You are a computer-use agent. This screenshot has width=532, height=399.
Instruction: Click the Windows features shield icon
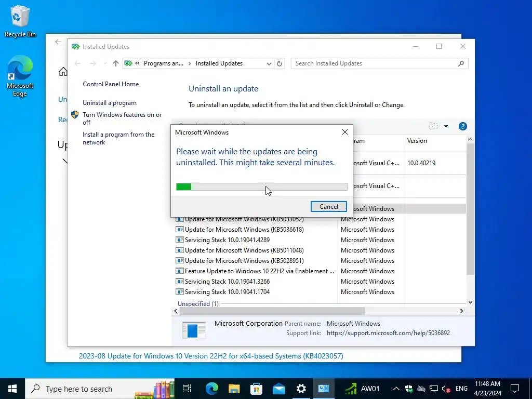coord(75,115)
